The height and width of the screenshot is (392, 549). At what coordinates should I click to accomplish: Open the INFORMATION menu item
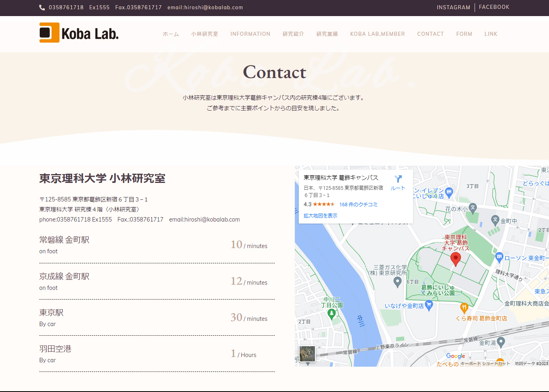click(x=250, y=34)
